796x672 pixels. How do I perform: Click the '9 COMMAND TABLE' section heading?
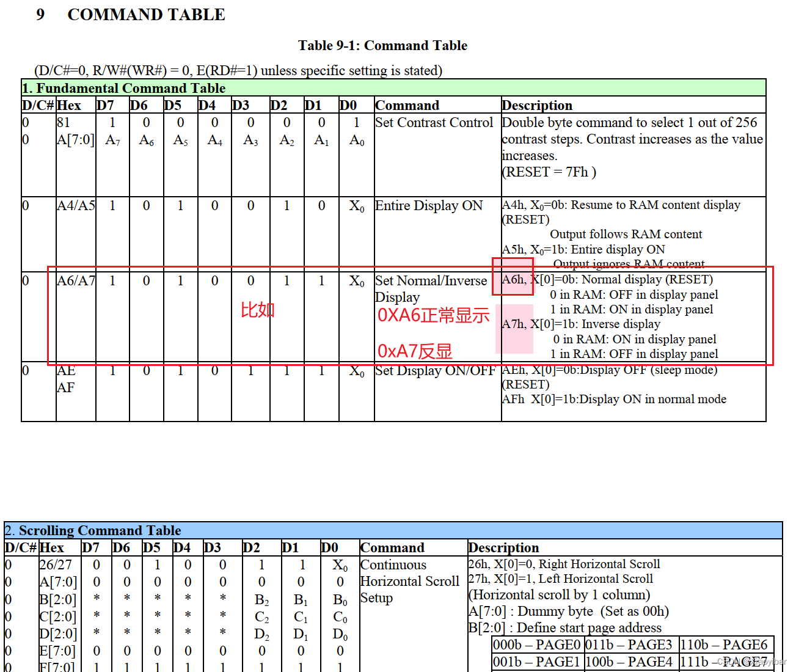pos(131,15)
